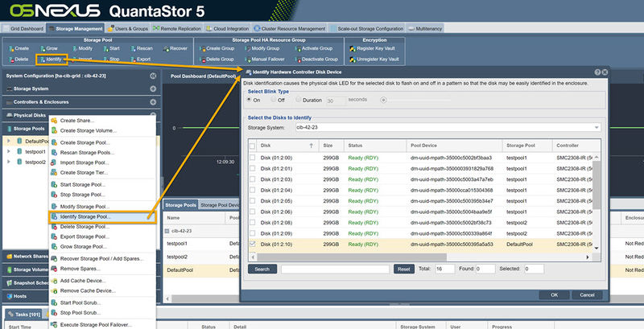Check the Disk (01:2:03) checkbox
This screenshot has width=644, height=329.
[252, 179]
